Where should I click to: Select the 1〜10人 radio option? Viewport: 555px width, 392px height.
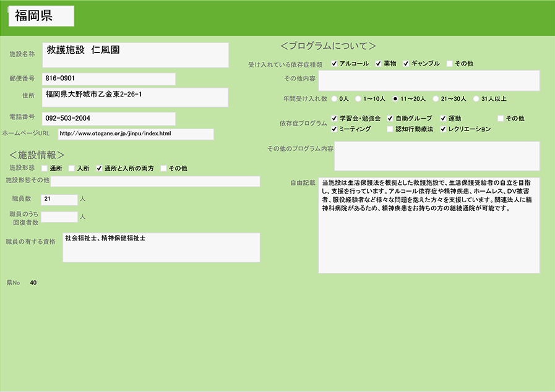(358, 98)
